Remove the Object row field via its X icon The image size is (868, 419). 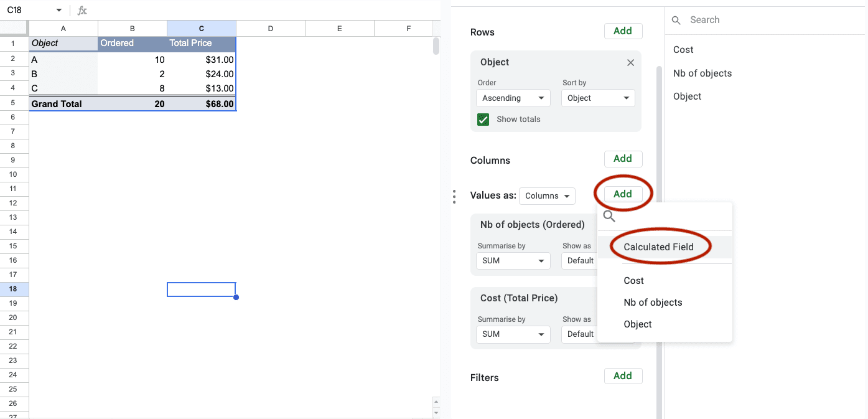[630, 62]
